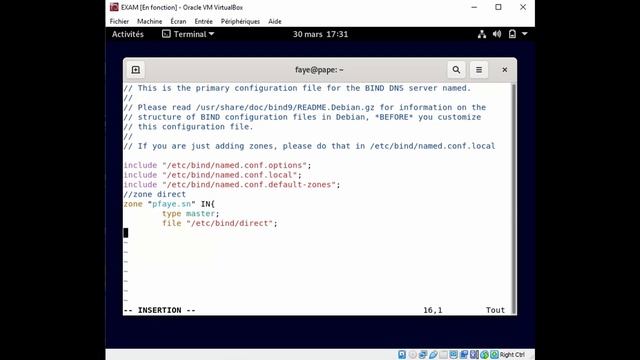
Task: Click the 'type master;' line
Action: [191, 213]
